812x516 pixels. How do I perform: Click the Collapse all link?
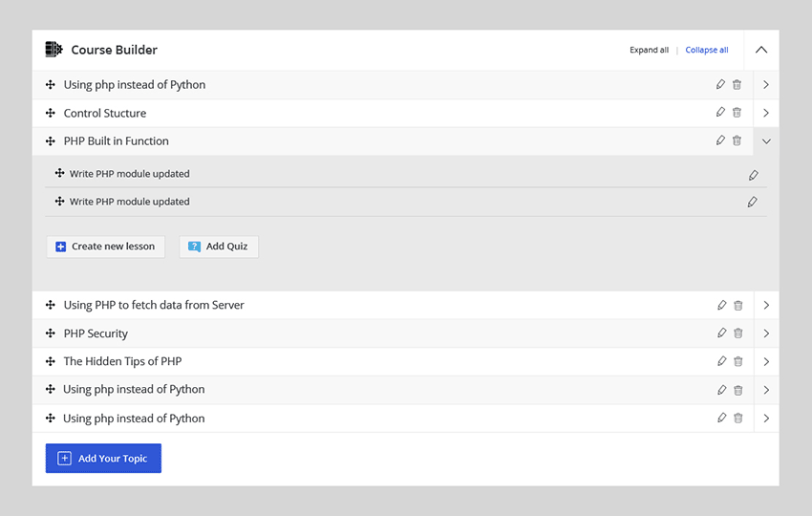[706, 50]
